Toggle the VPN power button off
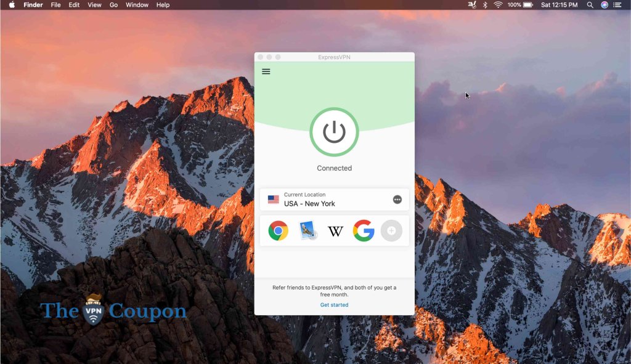 pos(334,132)
